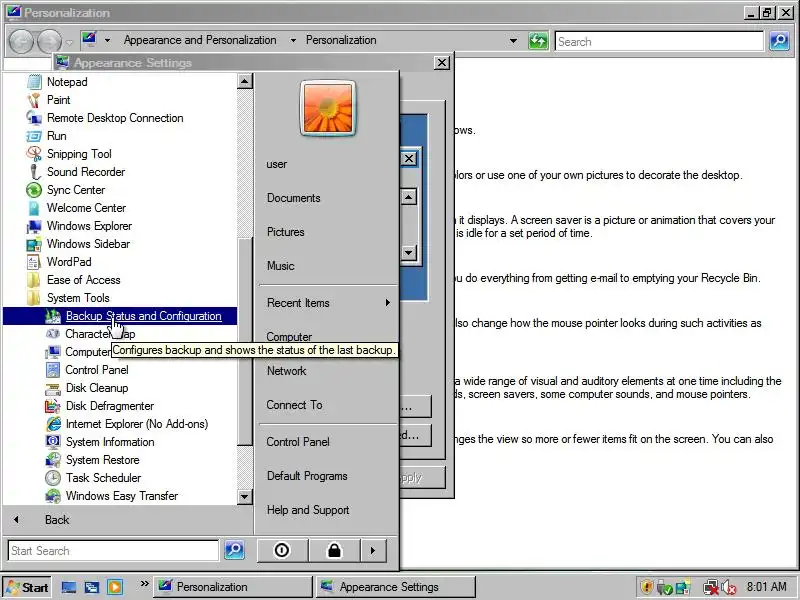Open dropdown after Appearance and Personalization breadcrumb

click(293, 40)
